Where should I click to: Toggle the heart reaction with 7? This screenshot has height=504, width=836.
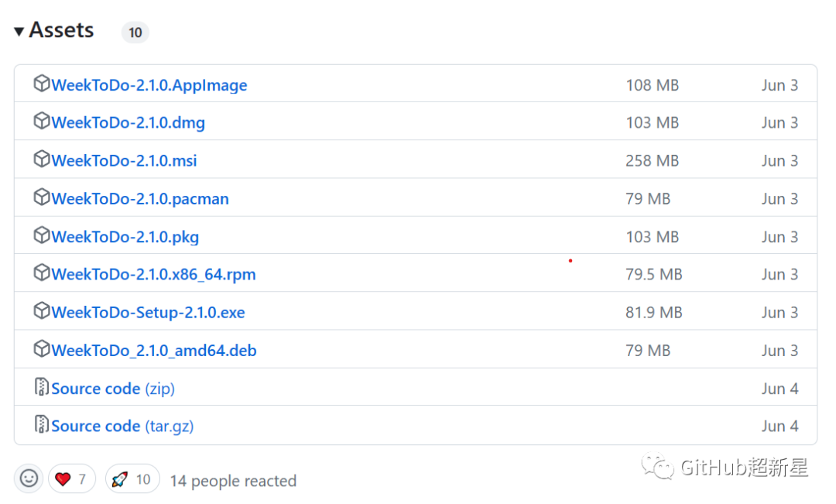72,479
